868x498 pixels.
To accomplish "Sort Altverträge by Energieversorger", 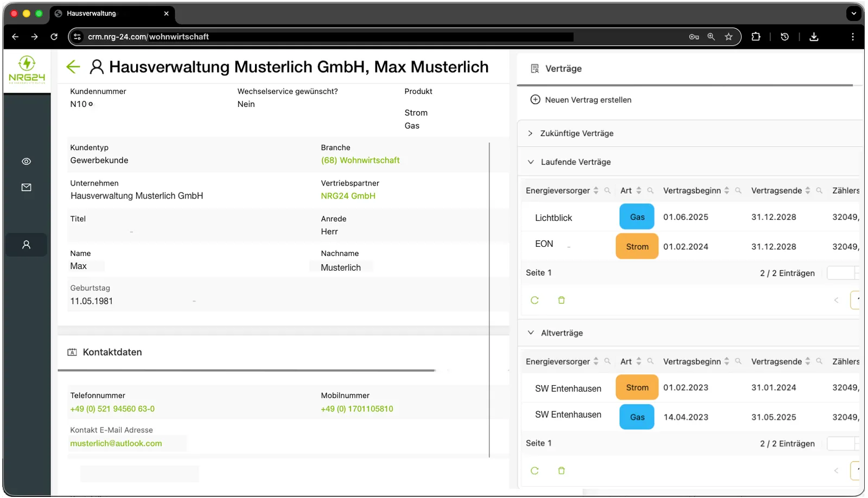I will [596, 361].
